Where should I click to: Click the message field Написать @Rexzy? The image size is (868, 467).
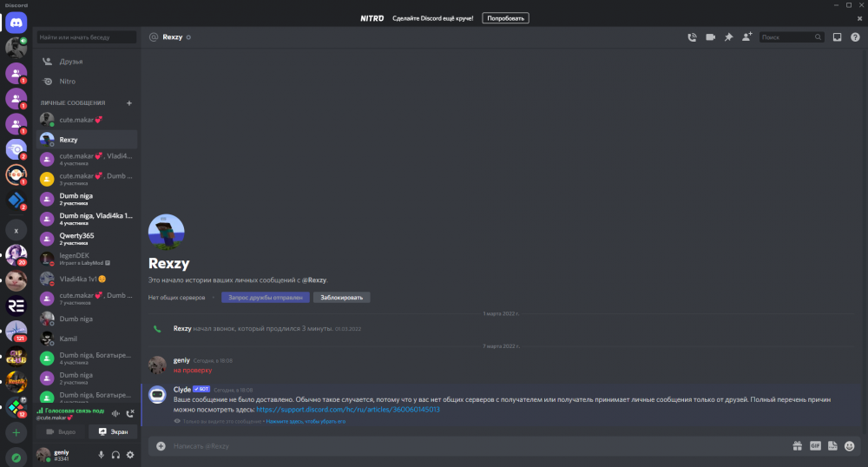click(x=476, y=446)
